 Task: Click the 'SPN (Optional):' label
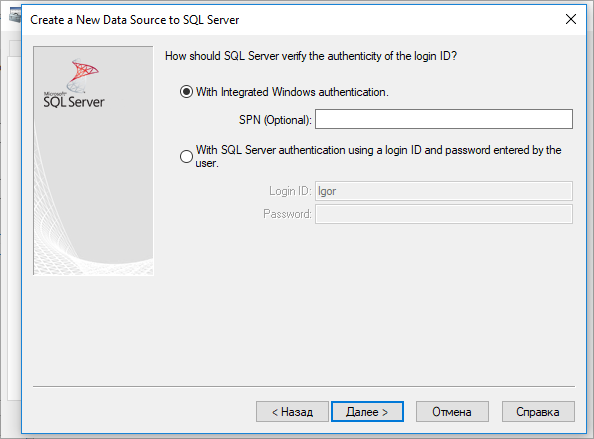275,120
